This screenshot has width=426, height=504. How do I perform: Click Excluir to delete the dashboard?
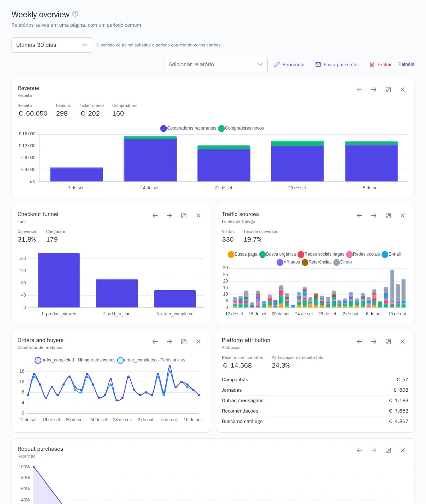pos(380,64)
